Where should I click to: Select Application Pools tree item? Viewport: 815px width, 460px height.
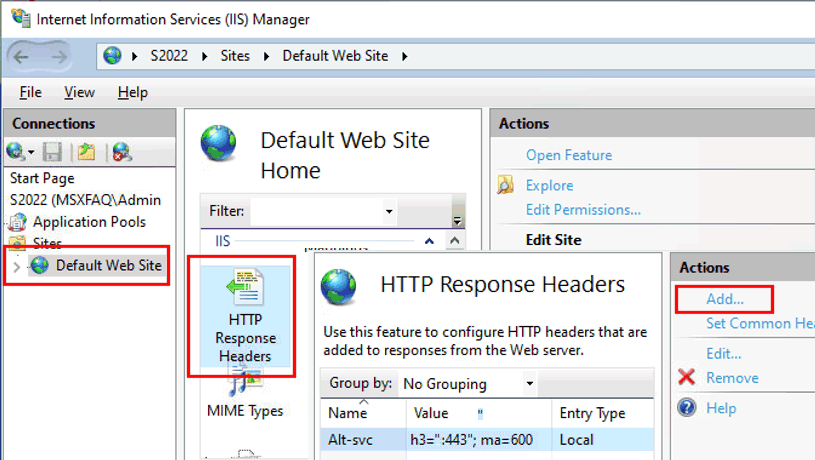(x=89, y=222)
